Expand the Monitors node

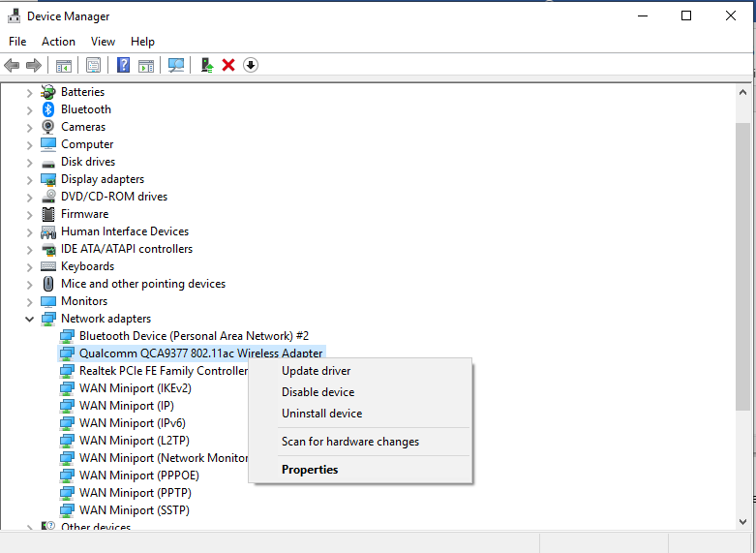click(x=29, y=301)
